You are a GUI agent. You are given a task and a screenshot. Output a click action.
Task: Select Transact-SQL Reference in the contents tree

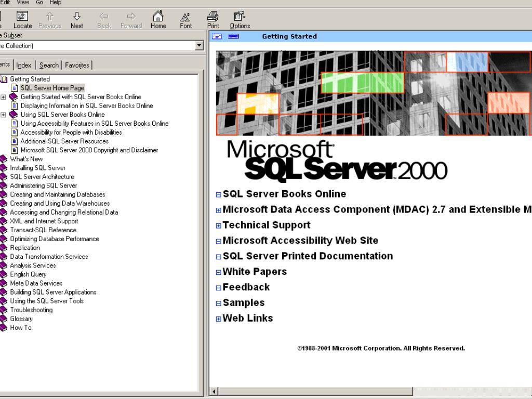coord(43,230)
